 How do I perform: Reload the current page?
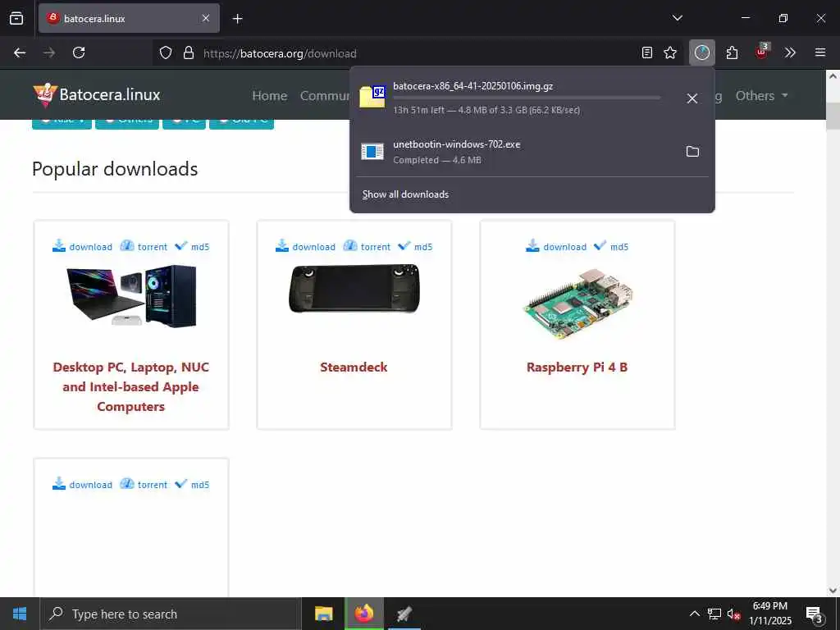[79, 52]
